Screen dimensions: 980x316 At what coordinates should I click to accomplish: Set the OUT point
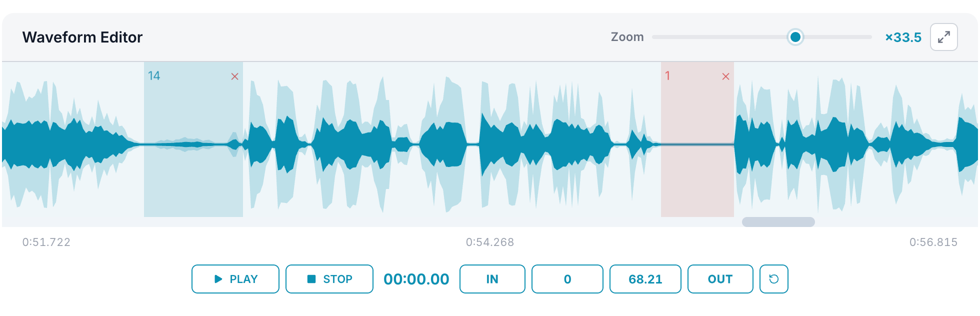(x=720, y=279)
